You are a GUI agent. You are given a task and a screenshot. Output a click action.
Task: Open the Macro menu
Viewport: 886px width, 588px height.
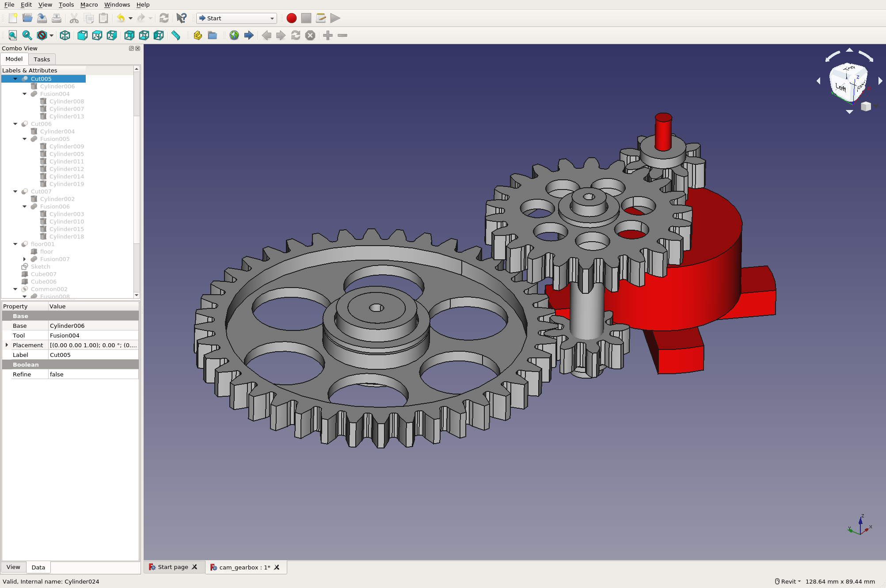pyautogui.click(x=89, y=4)
